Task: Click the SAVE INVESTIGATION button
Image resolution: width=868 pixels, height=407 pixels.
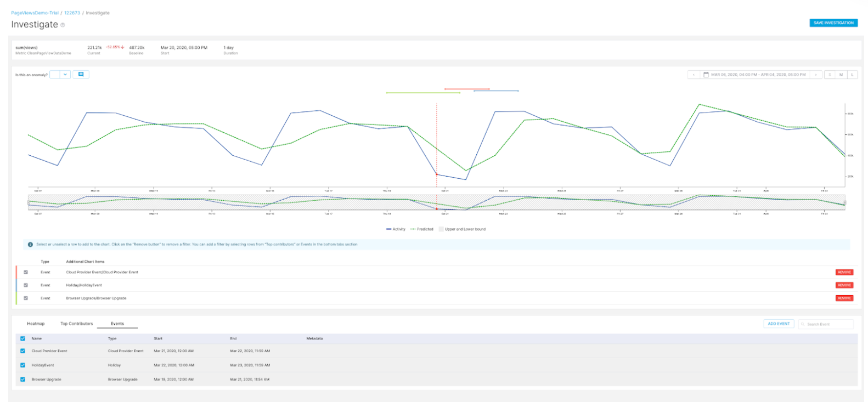Action: pos(833,23)
